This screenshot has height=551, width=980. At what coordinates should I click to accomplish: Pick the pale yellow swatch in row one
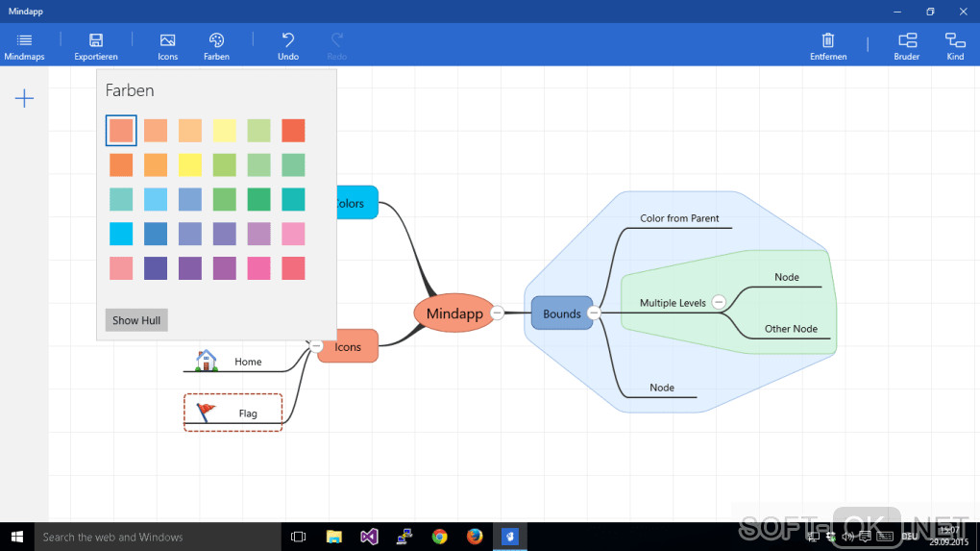(x=225, y=131)
